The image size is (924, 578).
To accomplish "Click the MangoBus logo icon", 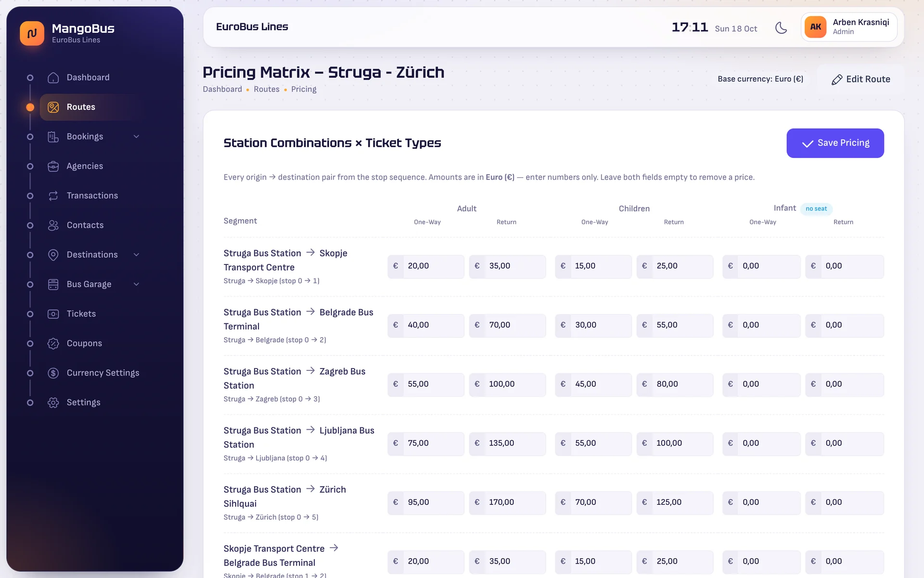I will pyautogui.click(x=32, y=33).
